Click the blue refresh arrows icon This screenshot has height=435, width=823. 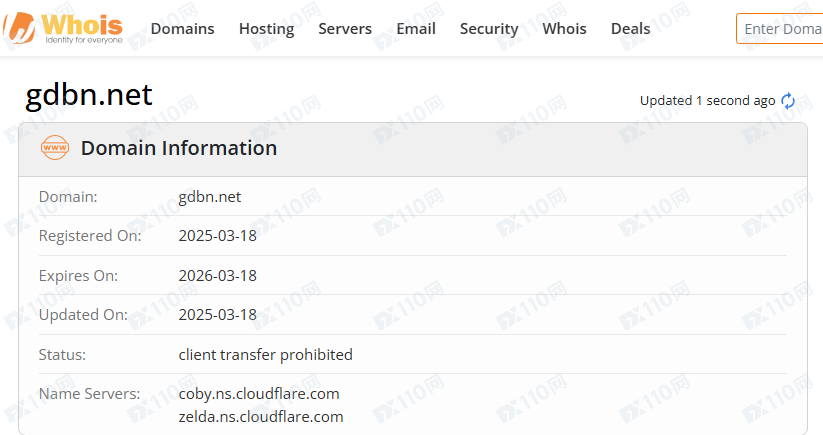tap(788, 101)
